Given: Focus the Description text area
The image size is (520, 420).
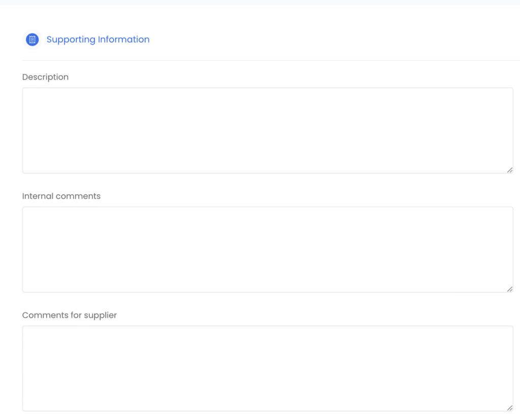Looking at the screenshot, I should tap(268, 130).
